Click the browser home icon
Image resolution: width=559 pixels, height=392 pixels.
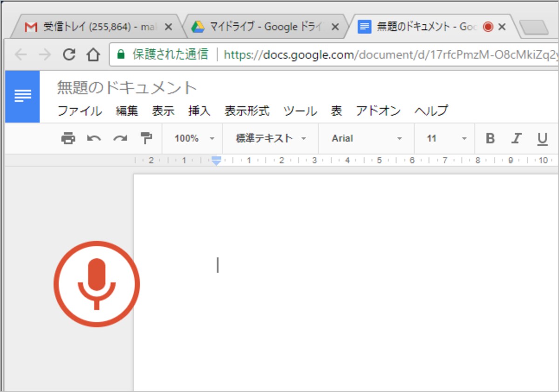point(93,55)
